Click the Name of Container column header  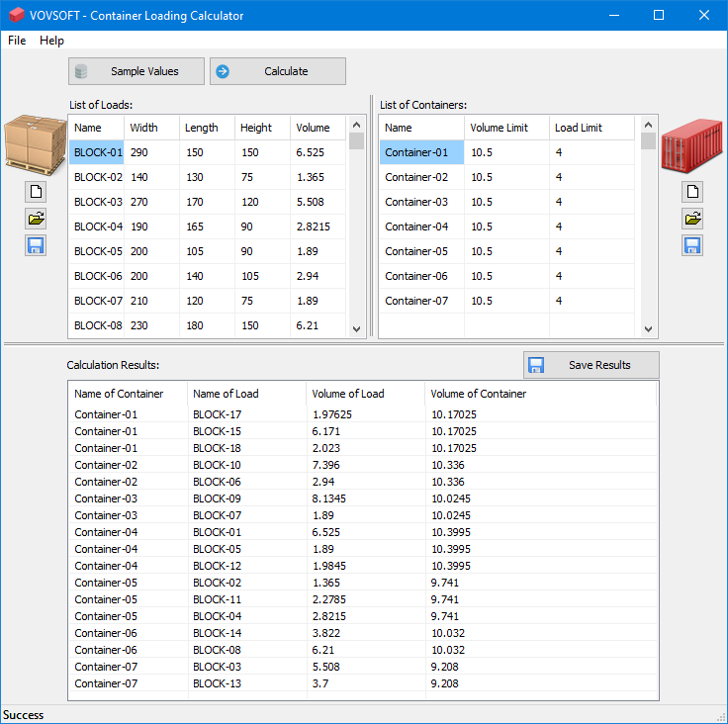coord(128,394)
